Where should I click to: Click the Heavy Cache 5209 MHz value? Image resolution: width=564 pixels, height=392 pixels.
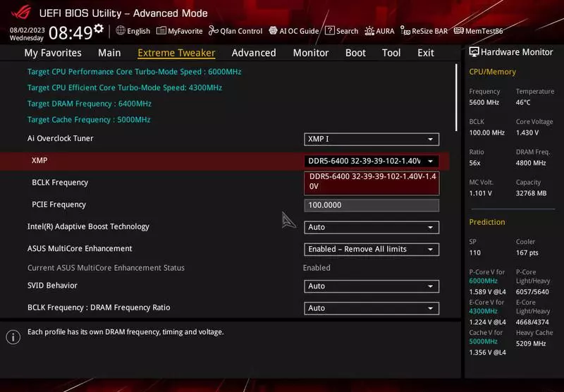(x=531, y=344)
